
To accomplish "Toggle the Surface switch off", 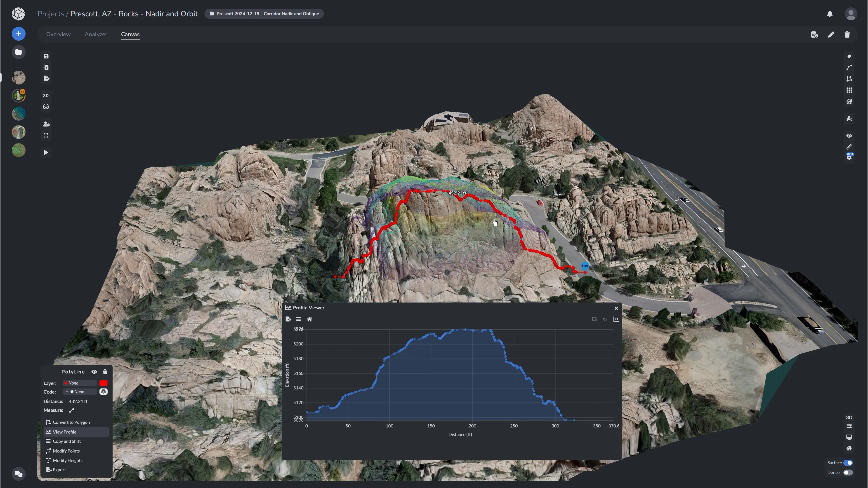I will (x=848, y=463).
